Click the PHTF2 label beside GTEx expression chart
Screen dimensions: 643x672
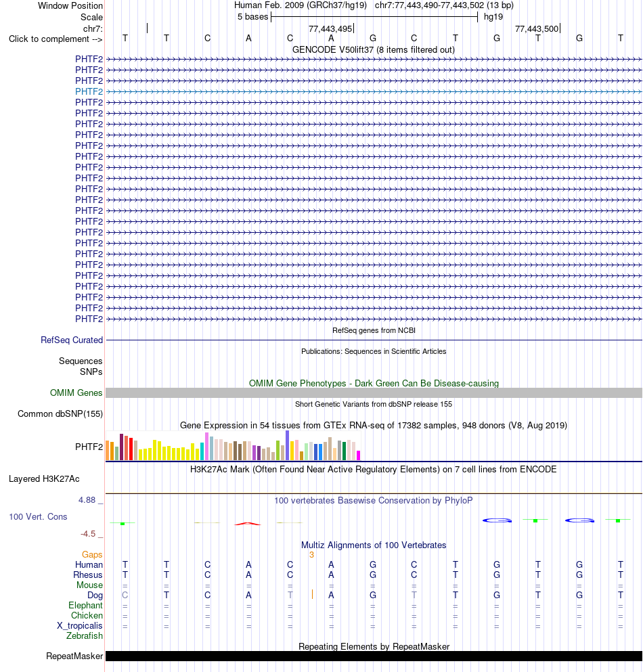(x=89, y=447)
